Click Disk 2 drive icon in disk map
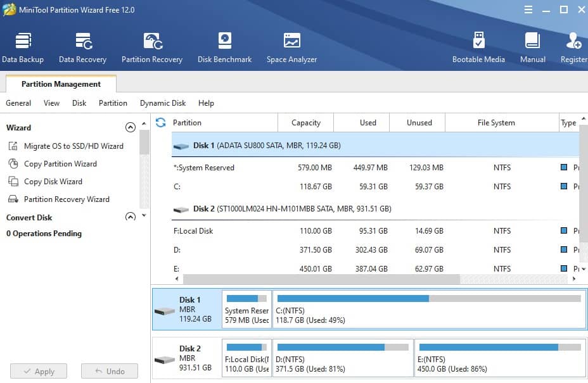Screen dimensions: 588x383 pos(165,360)
